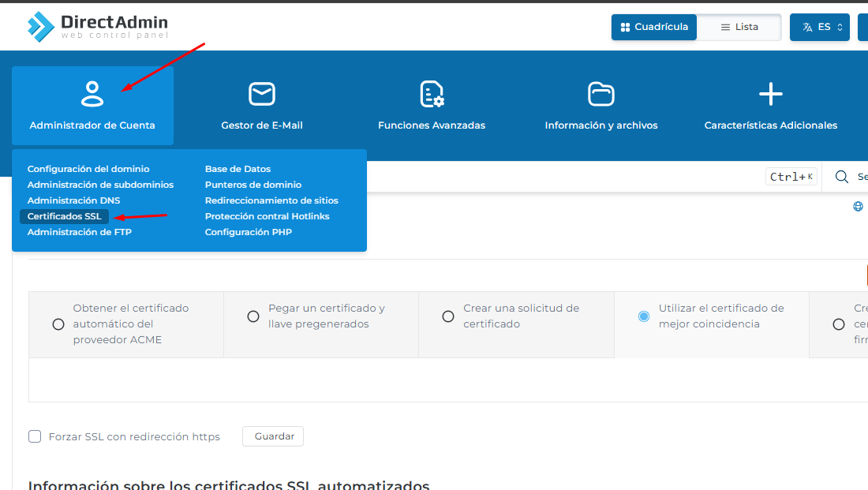The image size is (868, 490).
Task: Click the globe icon at right
Action: (x=858, y=207)
